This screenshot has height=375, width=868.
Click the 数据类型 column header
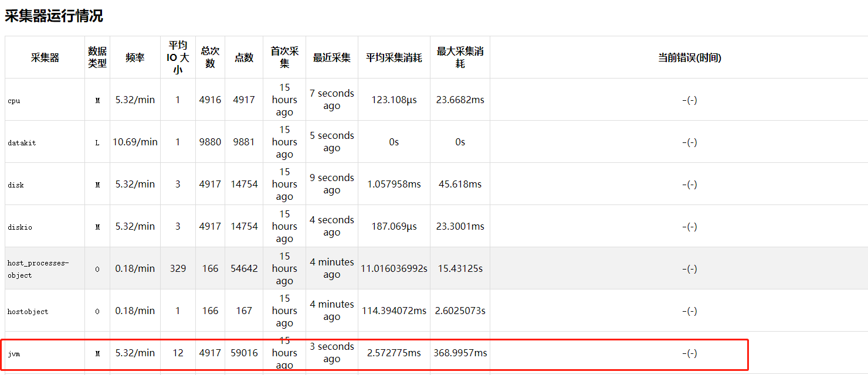pos(97,57)
